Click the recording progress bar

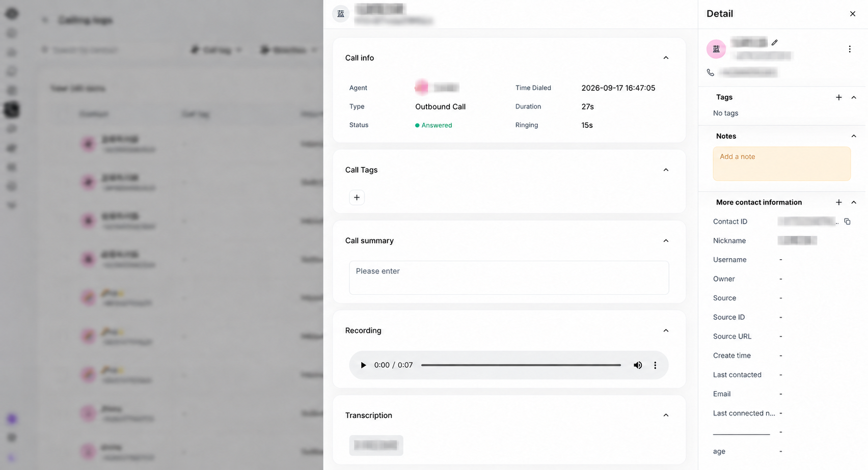(x=521, y=365)
